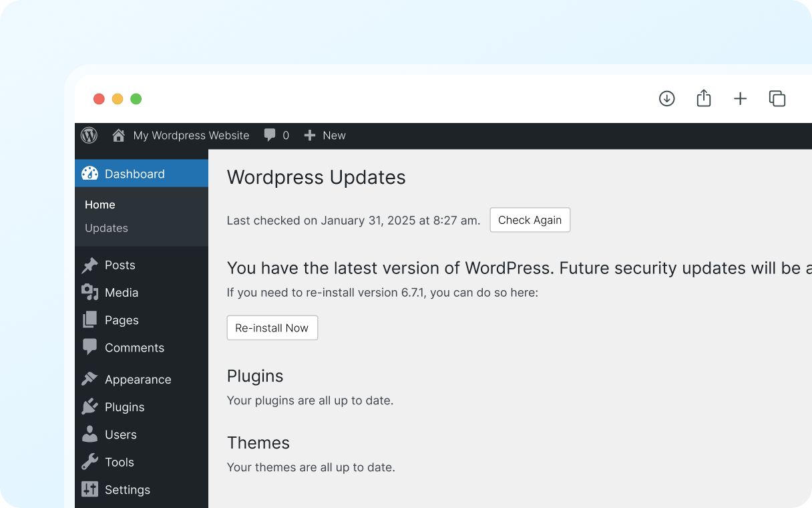
Task: Click the re-install version 6.7.1 text
Action: click(x=383, y=293)
